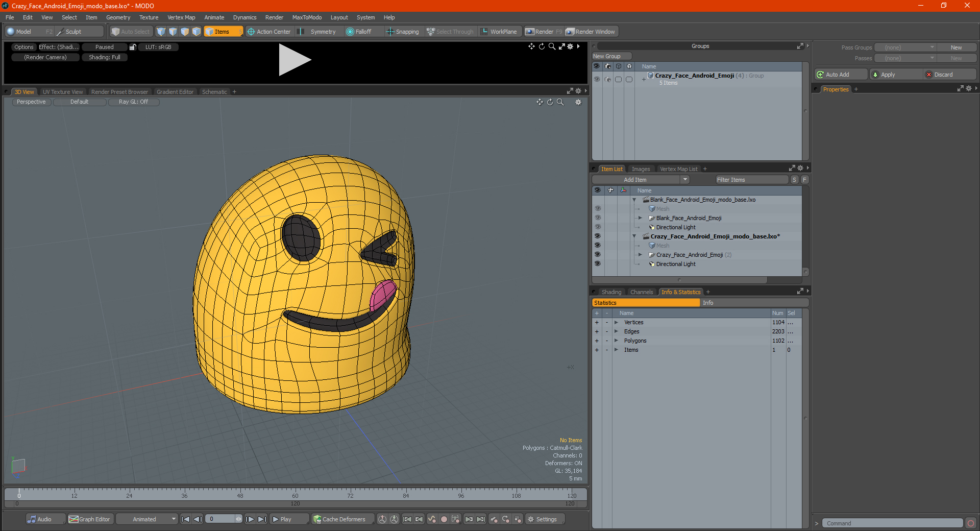
Task: Open the Graph Editor
Action: [89, 519]
